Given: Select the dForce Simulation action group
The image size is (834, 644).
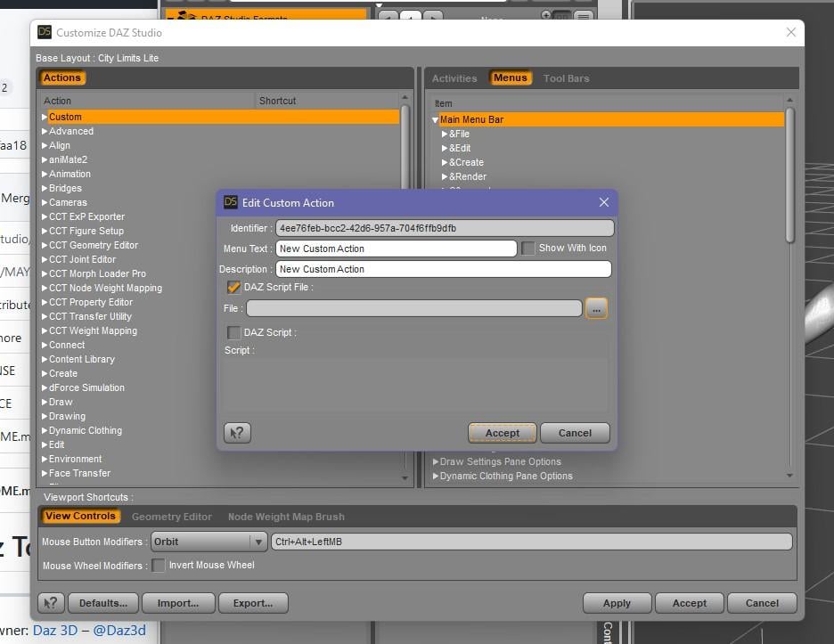Looking at the screenshot, I should coord(86,388).
